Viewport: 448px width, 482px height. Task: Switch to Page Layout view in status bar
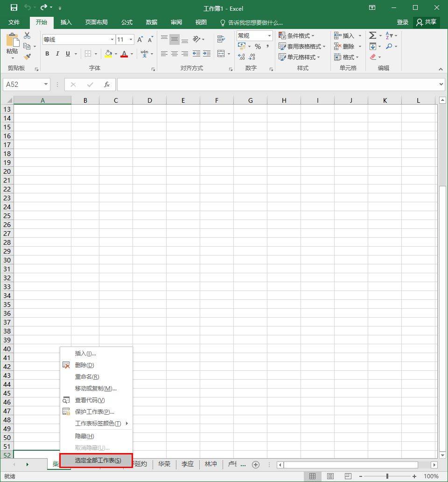tap(330, 476)
